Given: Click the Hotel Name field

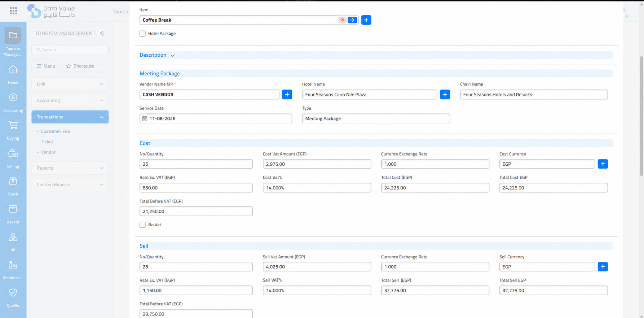Looking at the screenshot, I should pyautogui.click(x=370, y=95).
